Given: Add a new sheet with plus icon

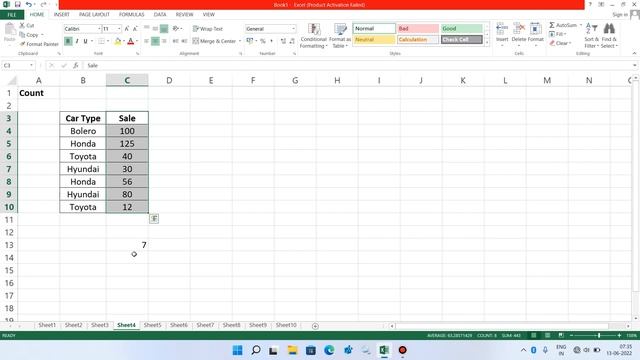Looking at the screenshot, I should [x=315, y=326].
